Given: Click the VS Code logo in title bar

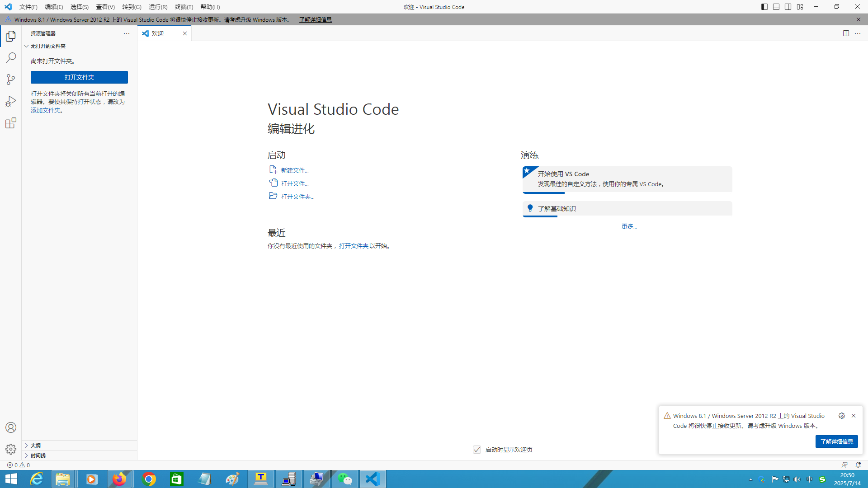Looking at the screenshot, I should pyautogui.click(x=8, y=7).
